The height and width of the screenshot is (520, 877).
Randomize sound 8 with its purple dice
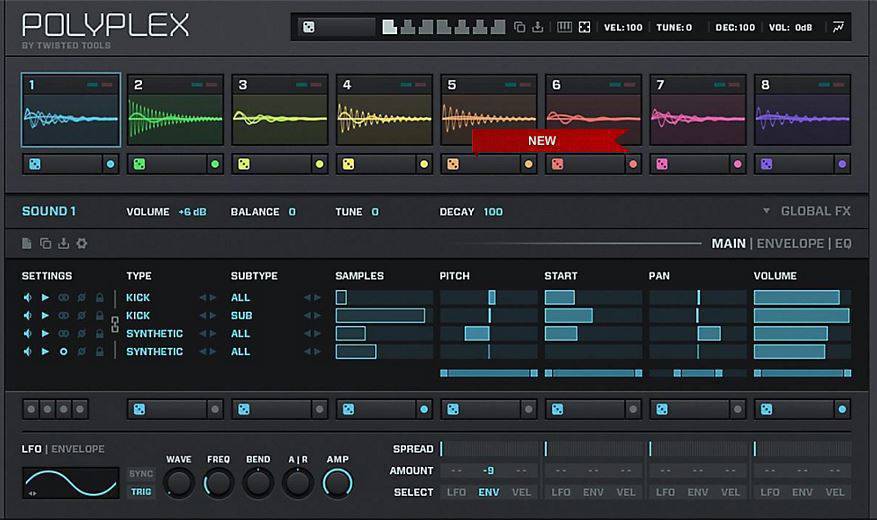[766, 164]
